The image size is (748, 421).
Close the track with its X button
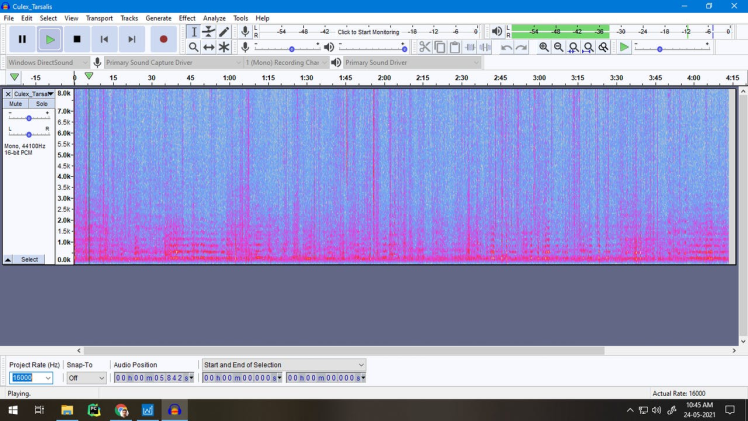click(8, 94)
